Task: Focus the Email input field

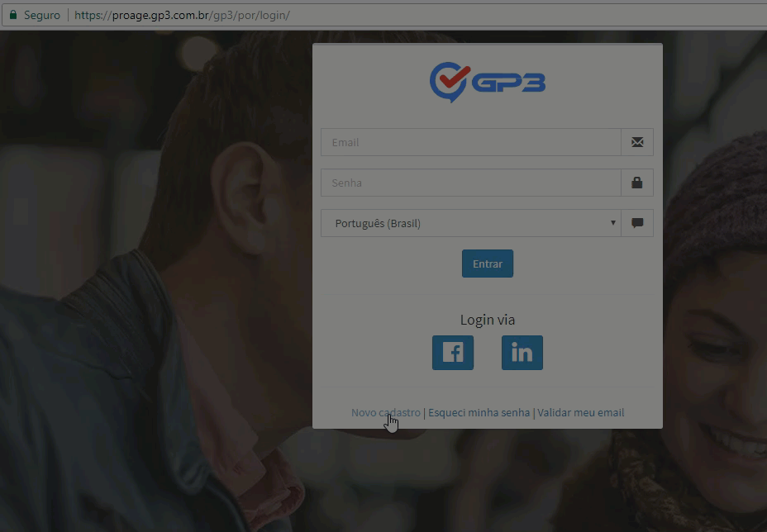Action: [470, 142]
